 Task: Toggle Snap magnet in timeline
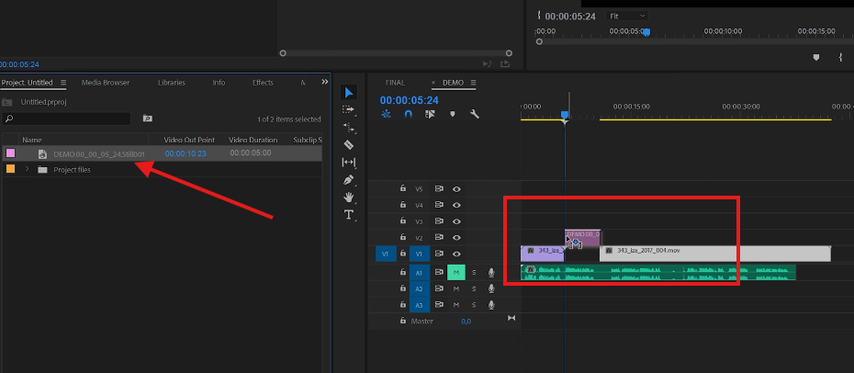[x=408, y=114]
